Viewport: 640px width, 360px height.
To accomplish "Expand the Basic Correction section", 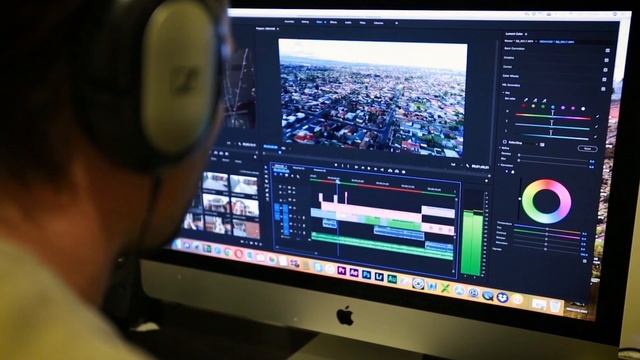I will (x=514, y=49).
